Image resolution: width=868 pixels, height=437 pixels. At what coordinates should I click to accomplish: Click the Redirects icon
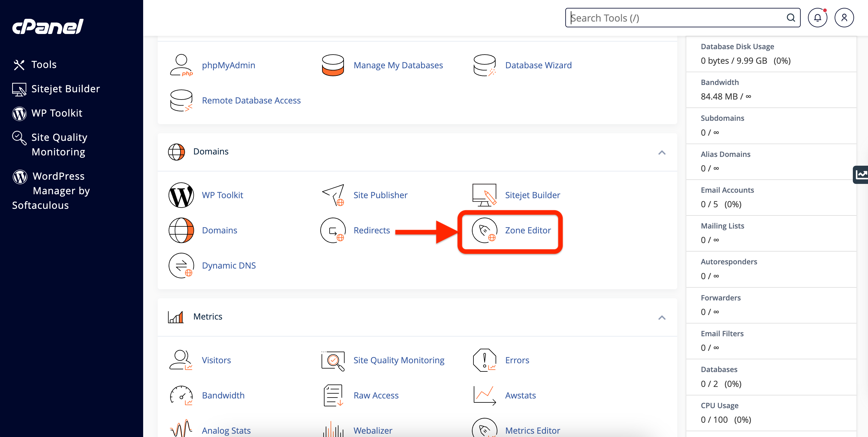[333, 230]
